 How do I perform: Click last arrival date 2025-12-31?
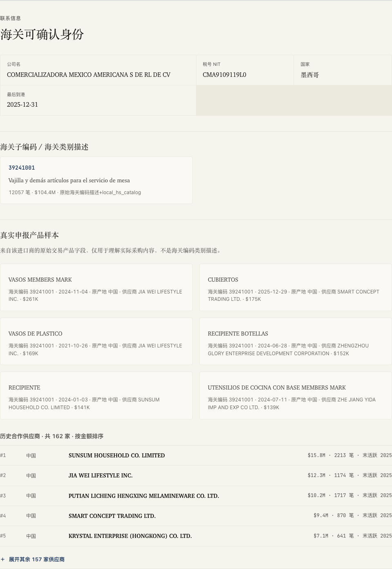pos(22,105)
